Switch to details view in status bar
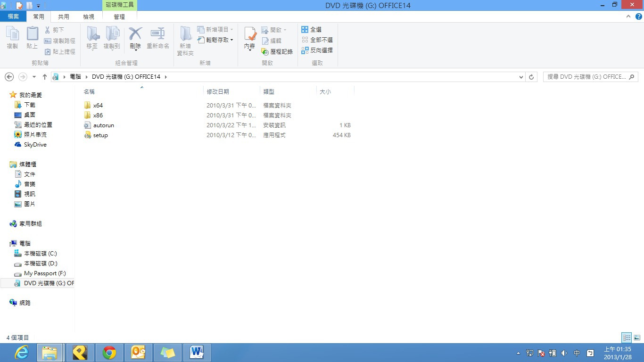Screen dimensions: 644x362 [x=627, y=337]
